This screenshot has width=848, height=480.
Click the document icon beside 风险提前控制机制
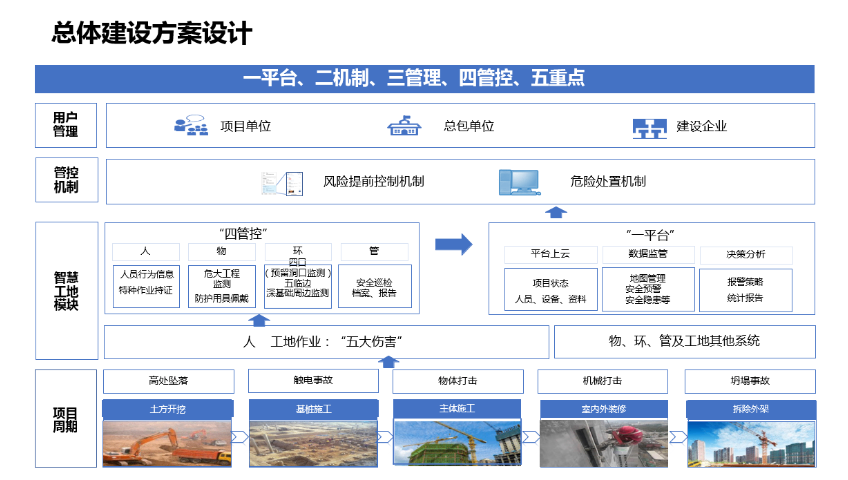(x=281, y=182)
